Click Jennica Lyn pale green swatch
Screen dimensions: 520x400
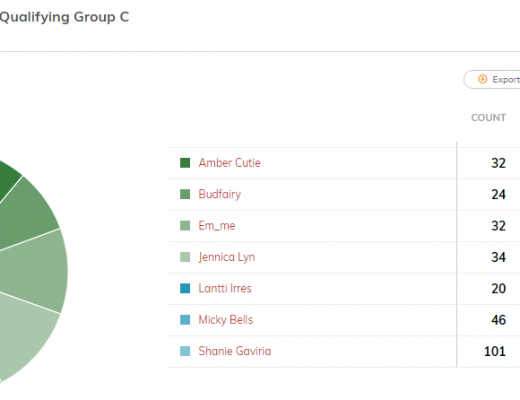click(x=185, y=257)
